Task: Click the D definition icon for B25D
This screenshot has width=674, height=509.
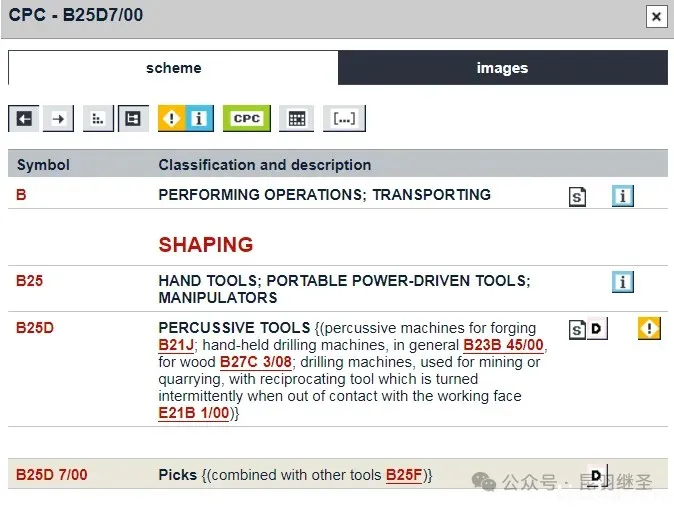Action: click(x=597, y=329)
